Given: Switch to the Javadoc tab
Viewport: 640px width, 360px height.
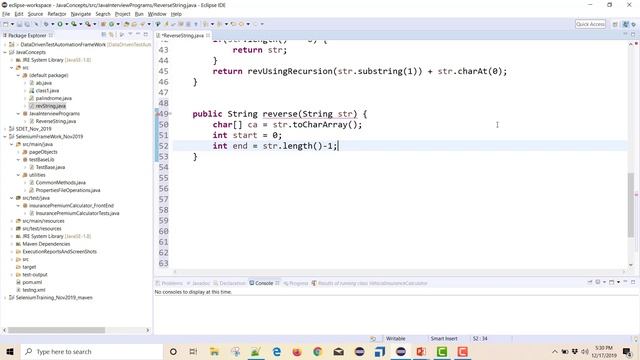Looking at the screenshot, I should (x=198, y=283).
